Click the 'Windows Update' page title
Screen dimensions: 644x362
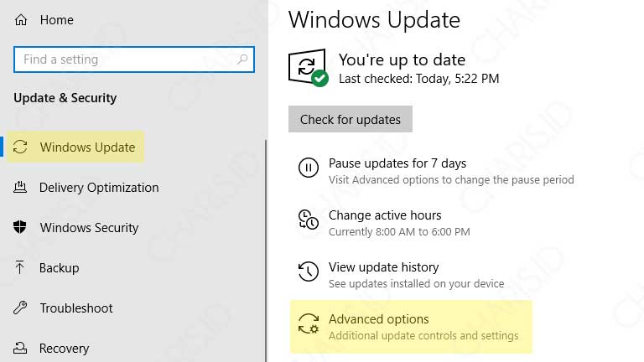point(374,19)
